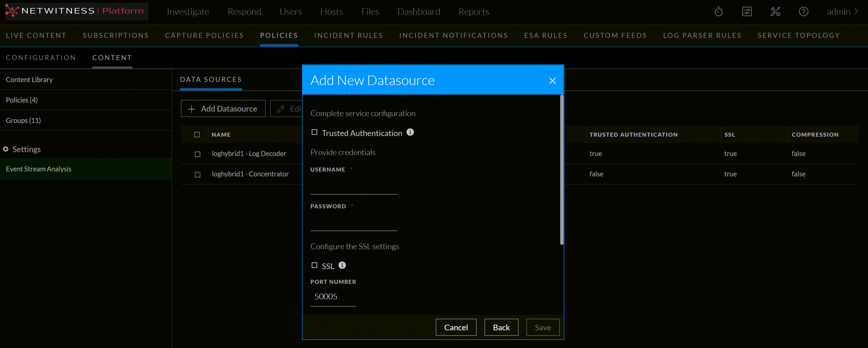Enable Trusted Authentication checkbox

(314, 132)
